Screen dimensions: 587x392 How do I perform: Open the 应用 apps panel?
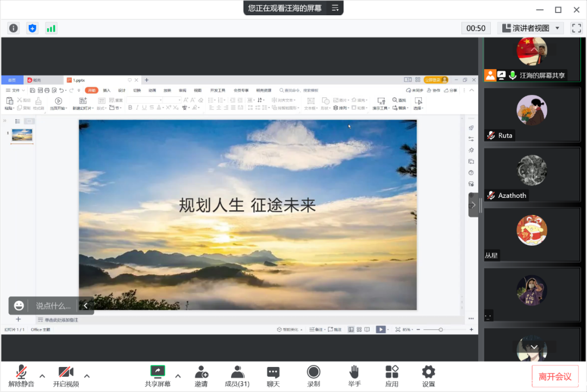(392, 376)
